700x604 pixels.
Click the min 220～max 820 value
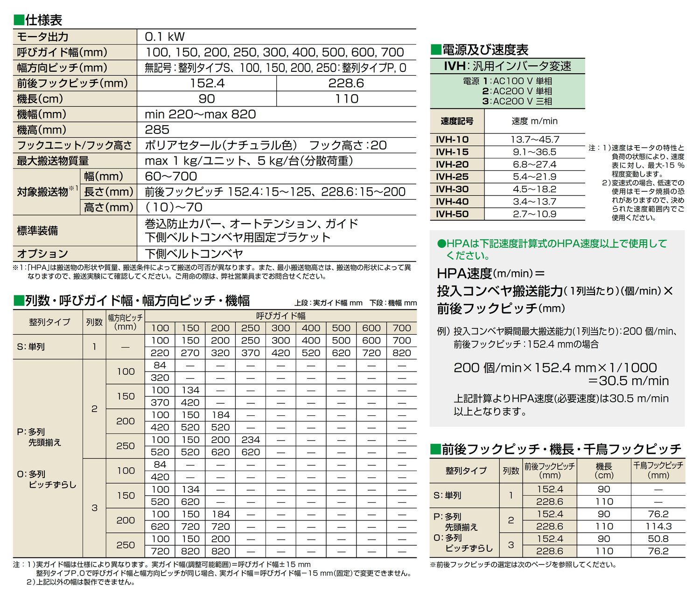(x=200, y=114)
